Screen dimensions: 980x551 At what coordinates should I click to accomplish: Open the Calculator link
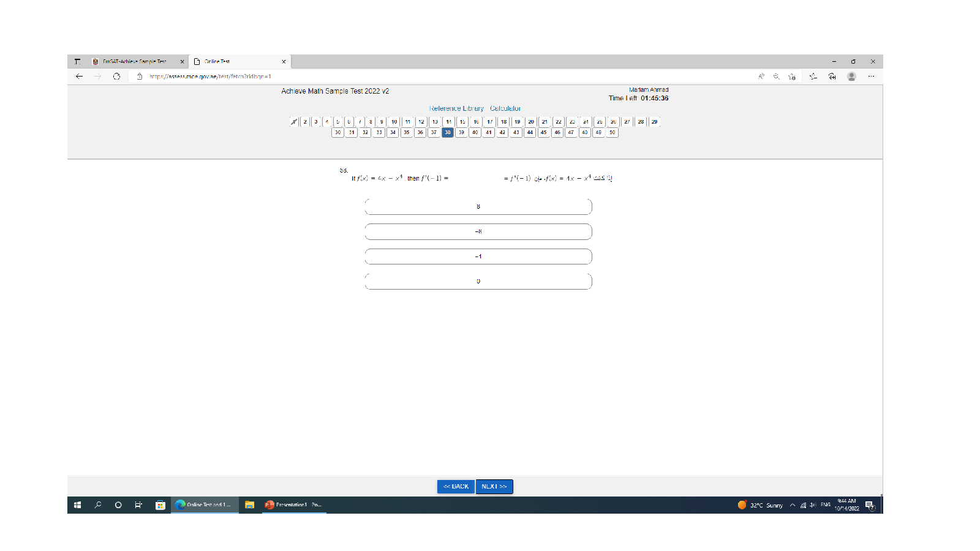point(505,108)
